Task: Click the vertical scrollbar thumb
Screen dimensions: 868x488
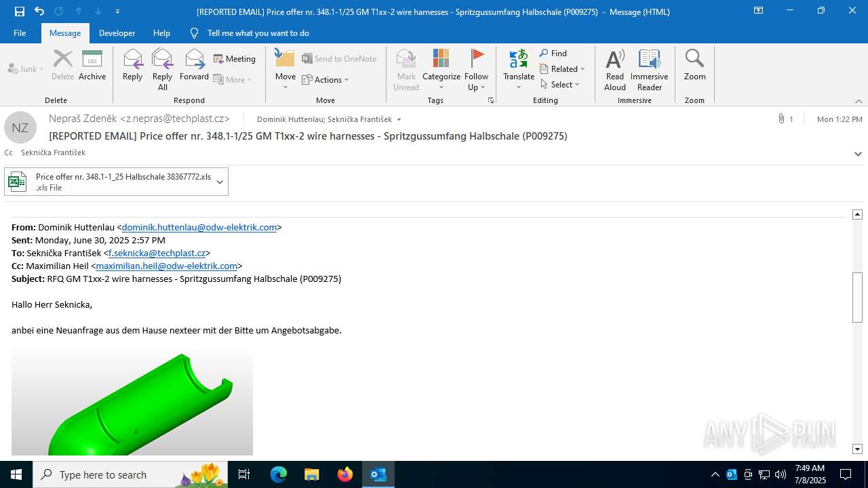Action: coord(857,298)
